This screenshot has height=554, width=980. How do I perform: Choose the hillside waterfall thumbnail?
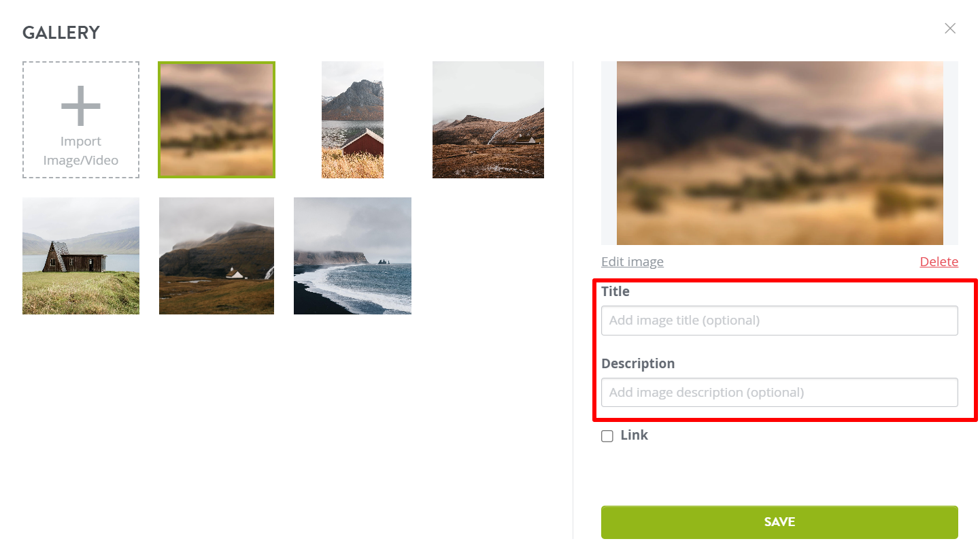488,120
